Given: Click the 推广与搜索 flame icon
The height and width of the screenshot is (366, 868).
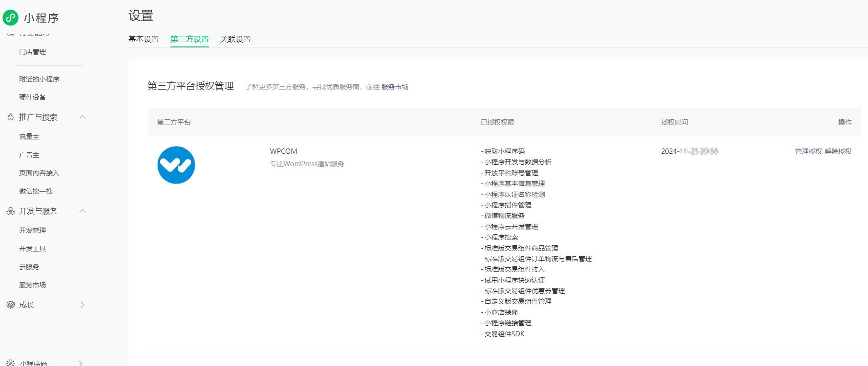Looking at the screenshot, I should click(x=11, y=117).
